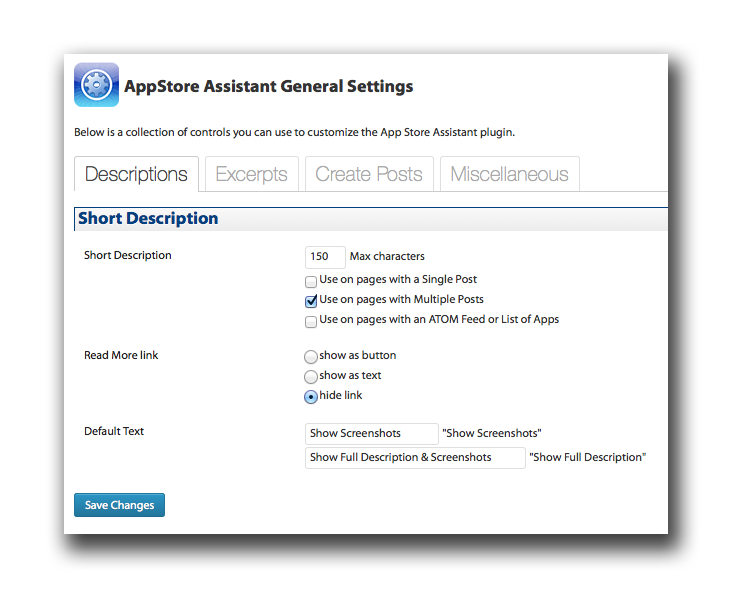Click the Show Full Description & Screenshots field

(415, 458)
